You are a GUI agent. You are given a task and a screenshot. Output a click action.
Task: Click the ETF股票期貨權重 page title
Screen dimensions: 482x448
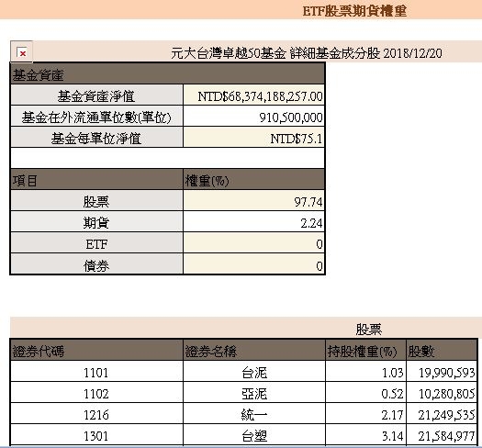354,11
